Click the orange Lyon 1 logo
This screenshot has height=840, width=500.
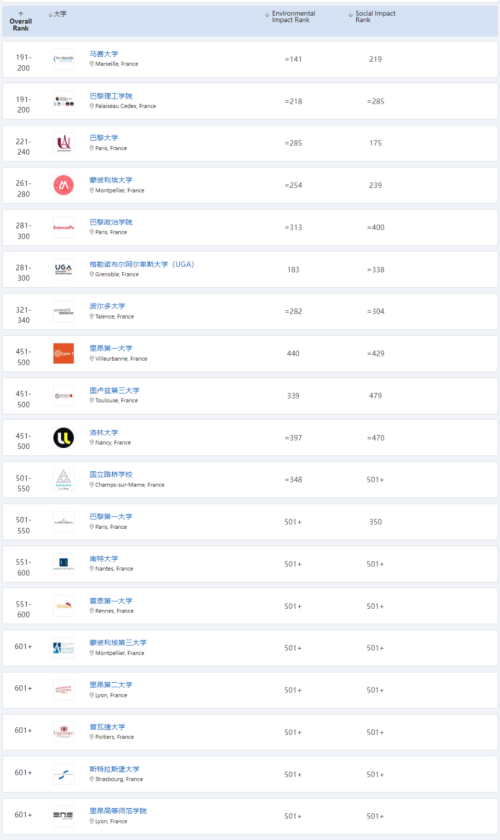pos(63,353)
